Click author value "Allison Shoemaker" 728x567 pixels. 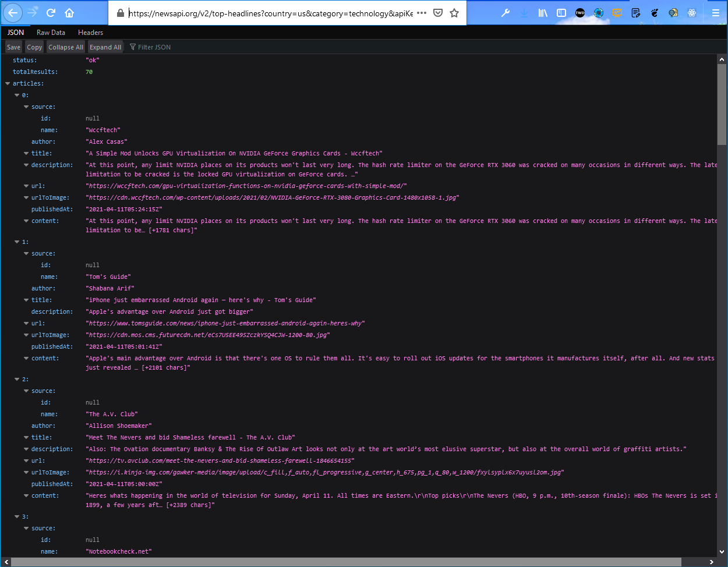[x=119, y=426]
